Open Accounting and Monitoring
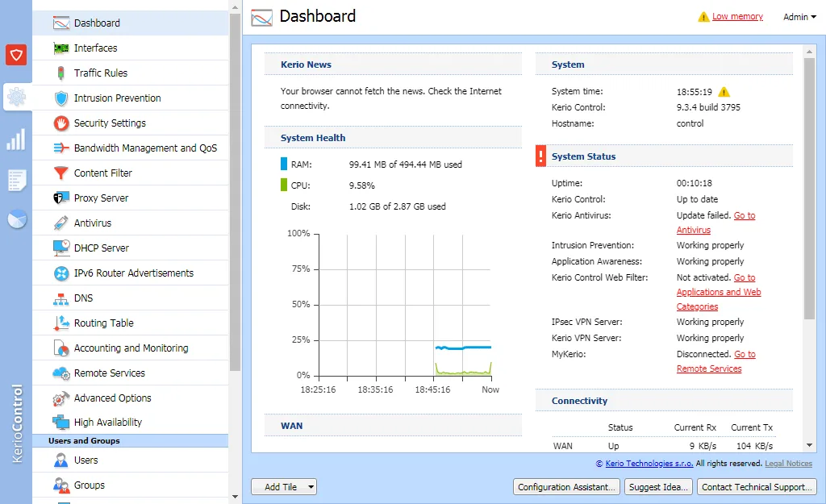Image resolution: width=826 pixels, height=504 pixels. [x=131, y=348]
